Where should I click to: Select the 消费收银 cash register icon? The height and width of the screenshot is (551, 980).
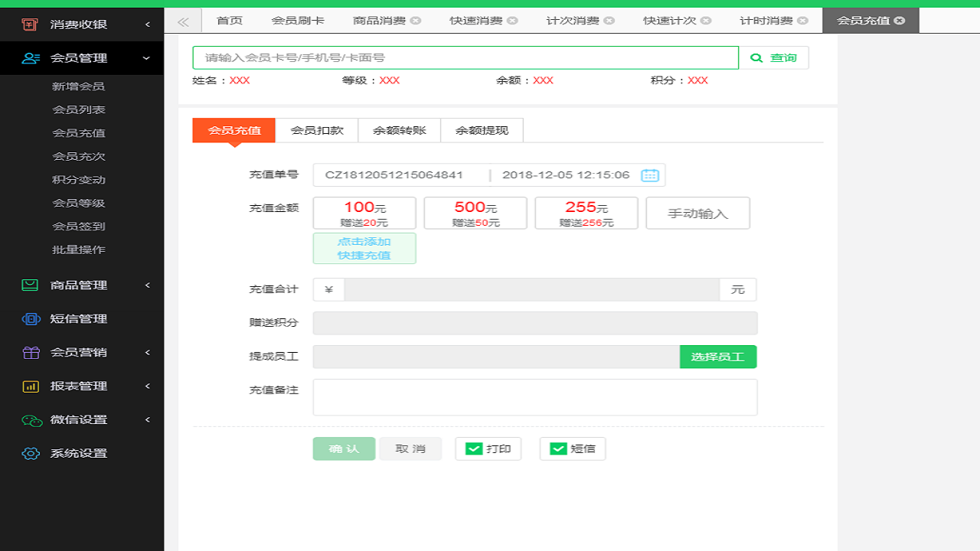(29, 24)
